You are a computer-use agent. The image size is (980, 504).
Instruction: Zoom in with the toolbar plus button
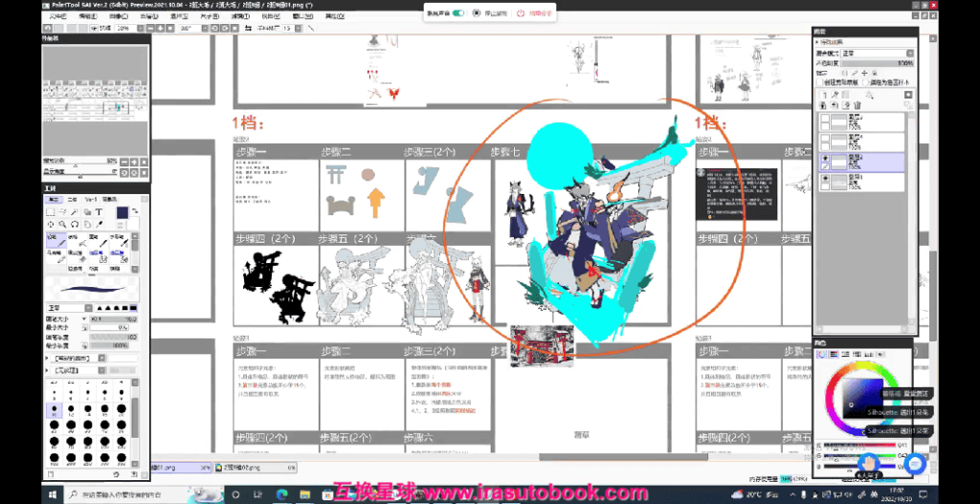pos(161,28)
